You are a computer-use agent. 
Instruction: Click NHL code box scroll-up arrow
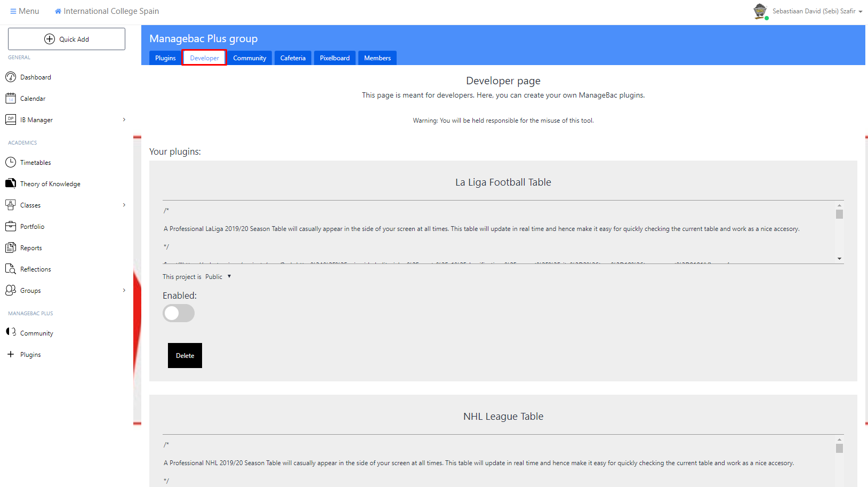tap(839, 440)
